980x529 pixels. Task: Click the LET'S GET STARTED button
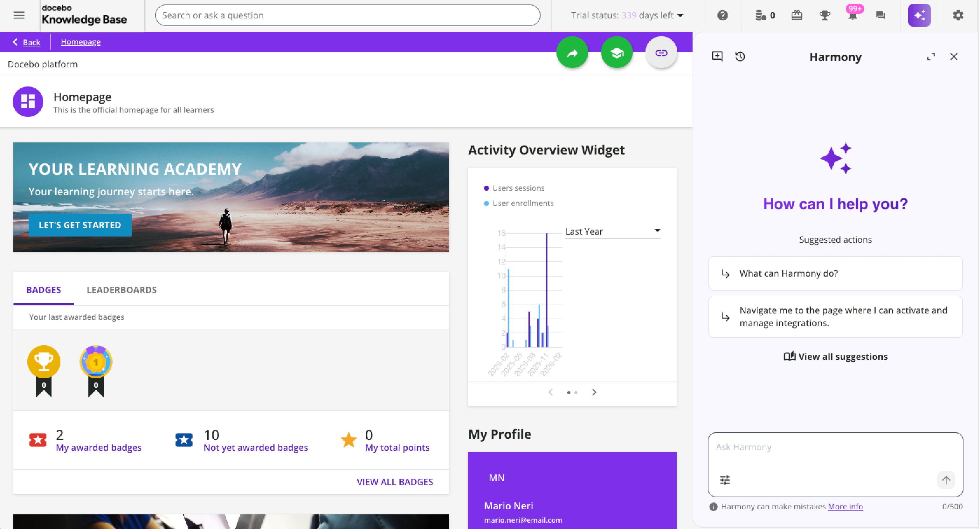pos(80,225)
